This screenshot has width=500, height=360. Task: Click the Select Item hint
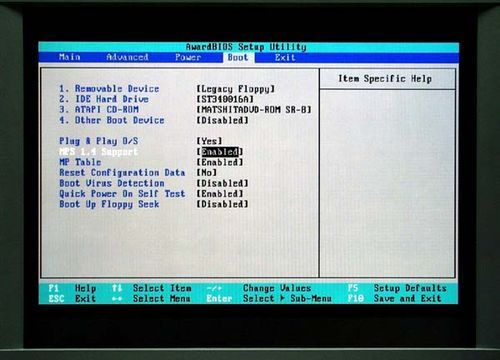(x=152, y=288)
